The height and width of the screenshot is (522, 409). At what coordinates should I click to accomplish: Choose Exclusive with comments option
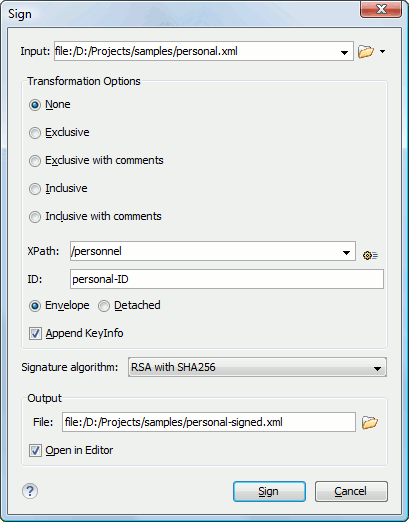(35, 161)
